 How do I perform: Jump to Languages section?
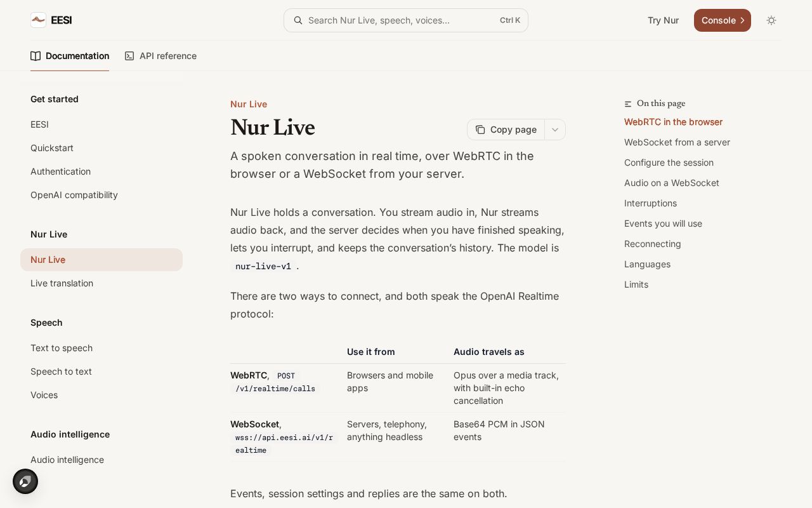(647, 264)
